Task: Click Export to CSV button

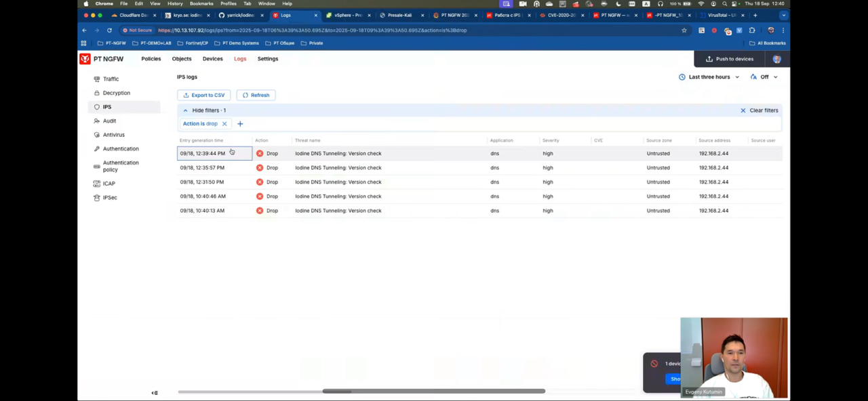Action: point(204,96)
